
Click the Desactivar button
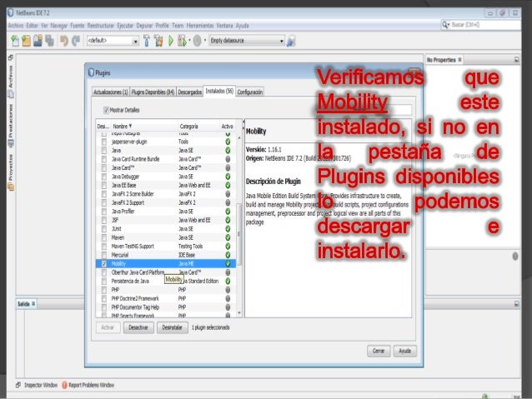[138, 327]
